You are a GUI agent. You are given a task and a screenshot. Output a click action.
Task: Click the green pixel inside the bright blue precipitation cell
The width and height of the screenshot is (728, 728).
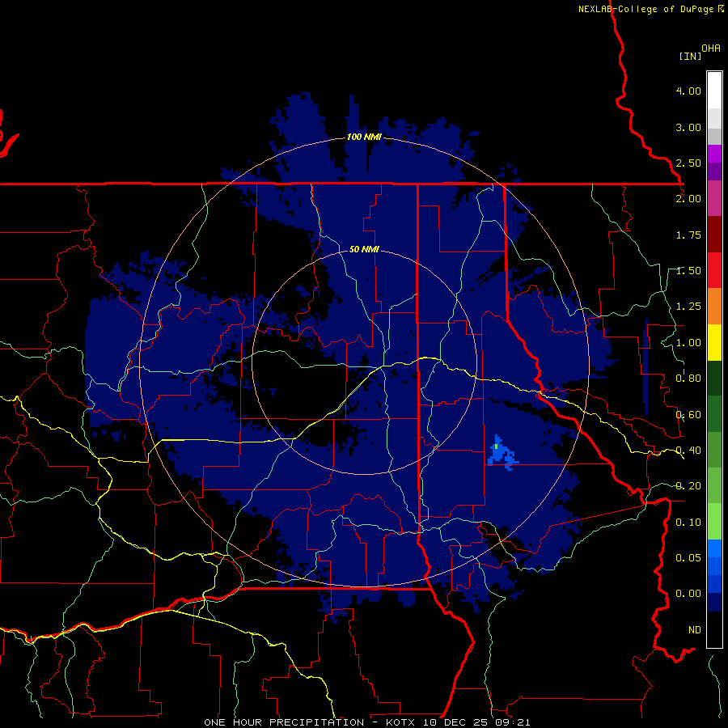(497, 447)
